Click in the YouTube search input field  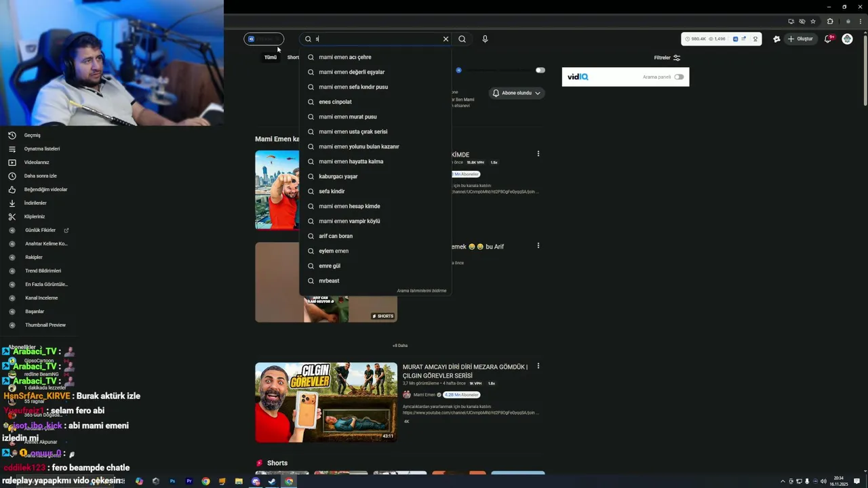click(x=376, y=39)
